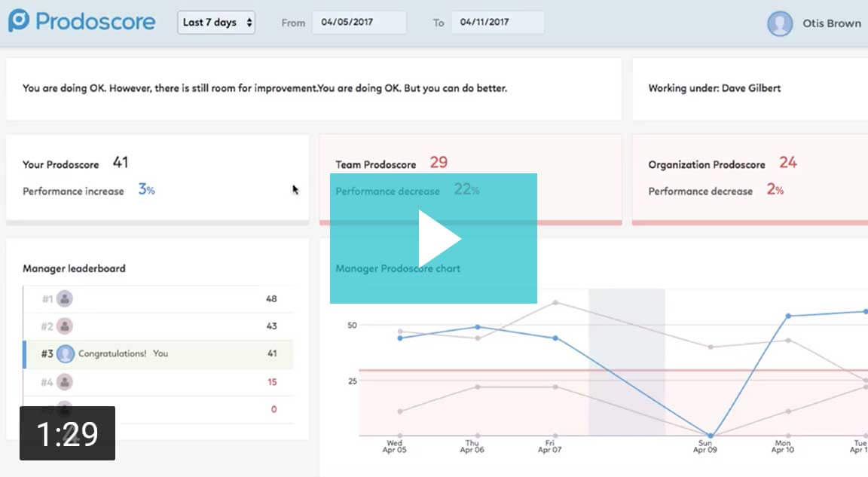
Task: Click the Sun Apr 09 data point on the chart
Action: pyautogui.click(x=709, y=436)
